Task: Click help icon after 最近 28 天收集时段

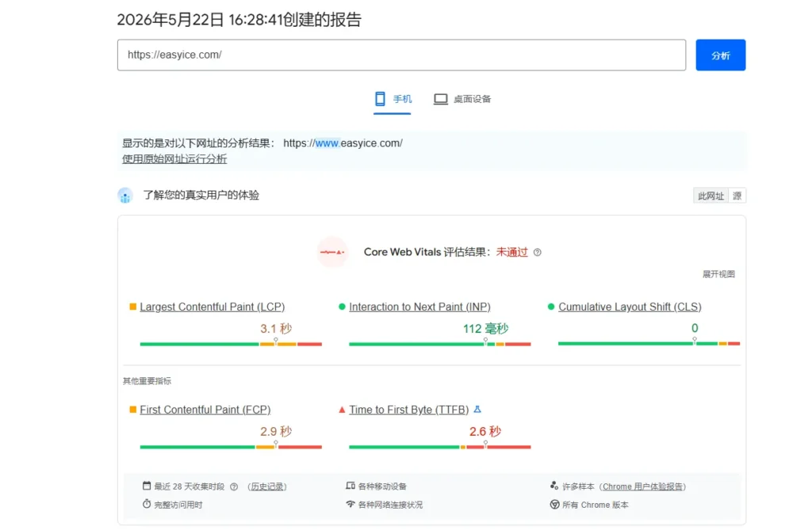Action: pos(234,486)
